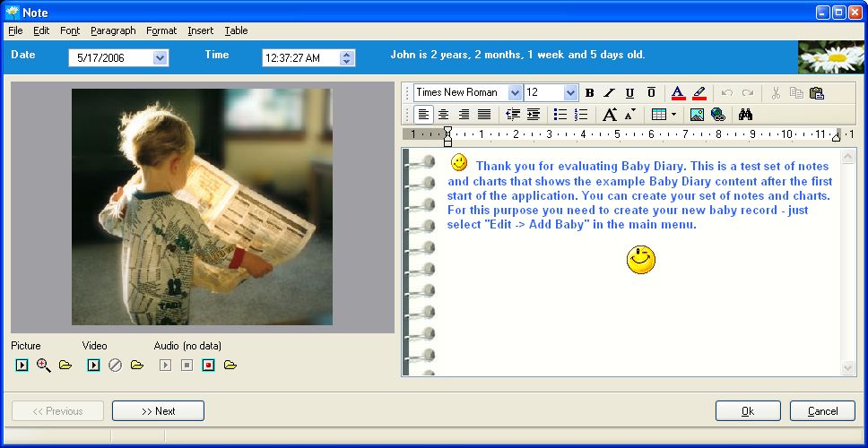Image resolution: width=868 pixels, height=448 pixels.
Task: Insert a picture using the image icon
Action: click(x=697, y=115)
